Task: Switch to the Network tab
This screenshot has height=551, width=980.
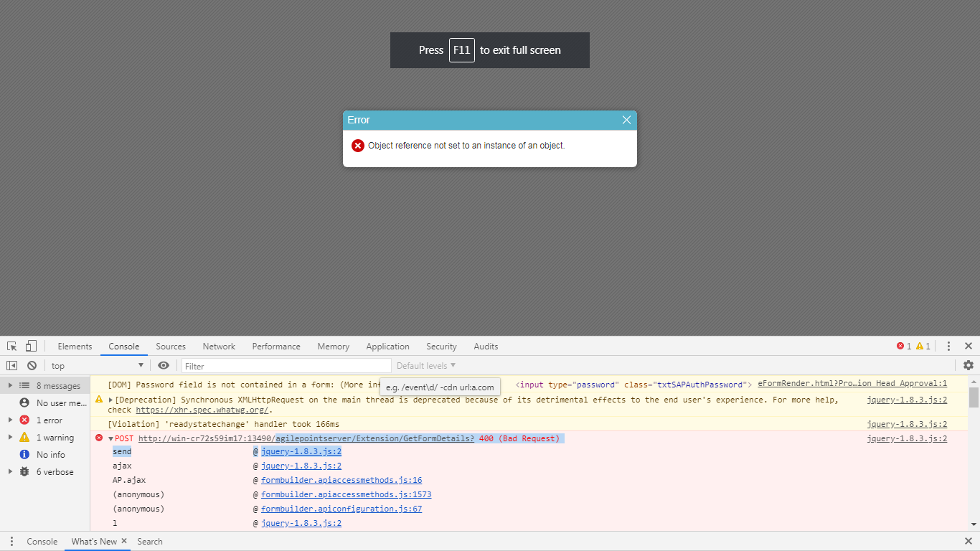Action: [x=219, y=346]
